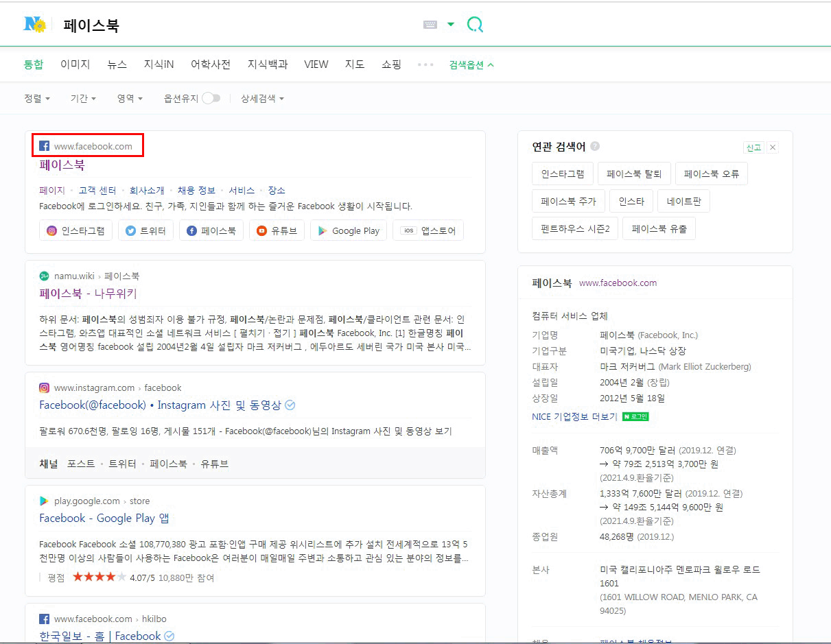
Task: Click the verified badge beside Instagram result
Action: point(290,405)
